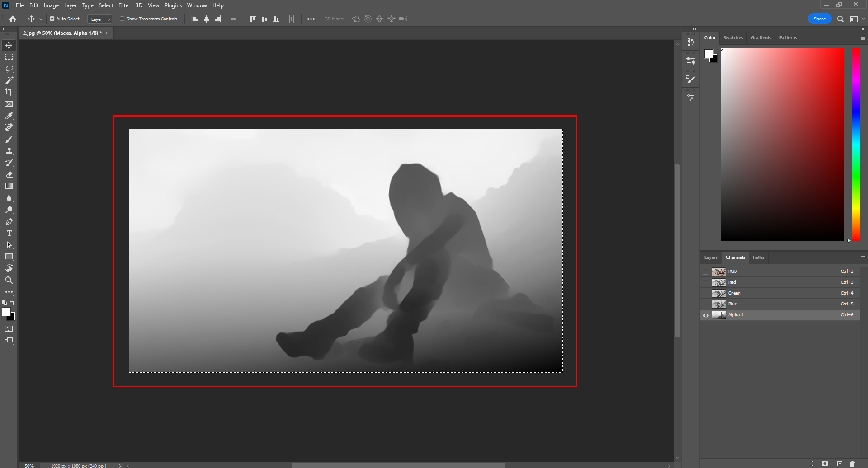
Task: Choose the Clone Stamp tool
Action: click(x=9, y=151)
